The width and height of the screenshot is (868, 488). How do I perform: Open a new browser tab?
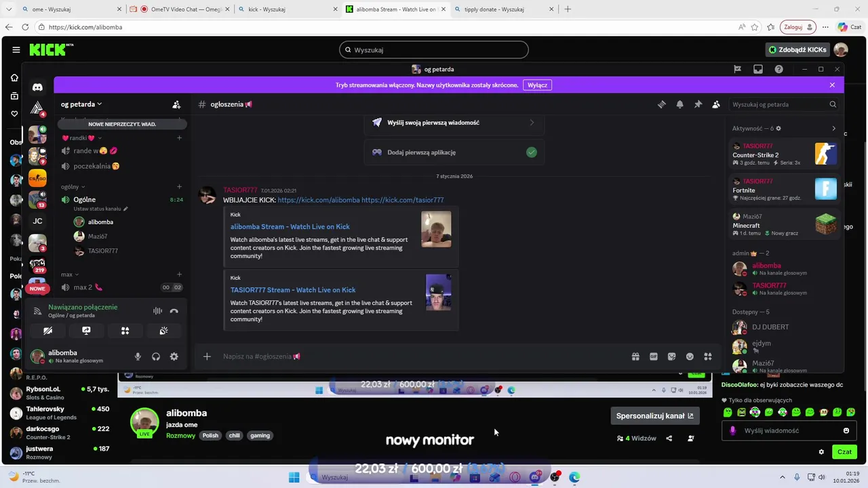tap(568, 9)
